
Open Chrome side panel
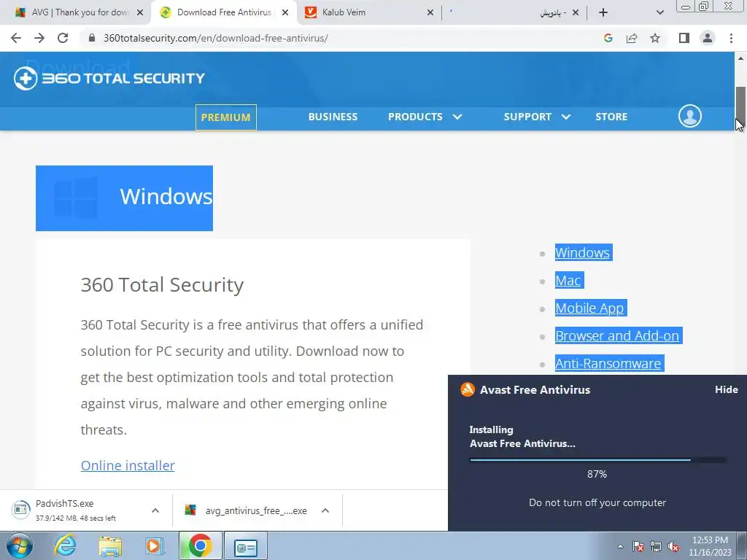pos(684,38)
